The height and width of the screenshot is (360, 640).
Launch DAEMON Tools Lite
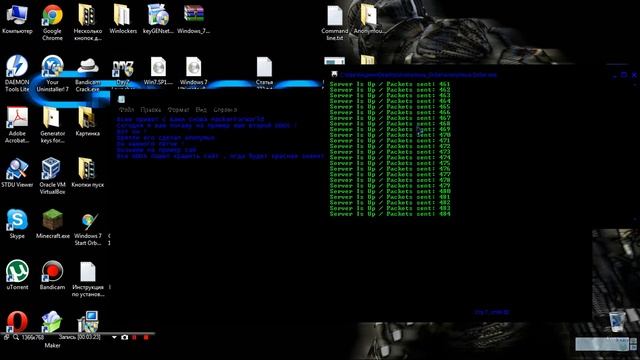[17, 73]
